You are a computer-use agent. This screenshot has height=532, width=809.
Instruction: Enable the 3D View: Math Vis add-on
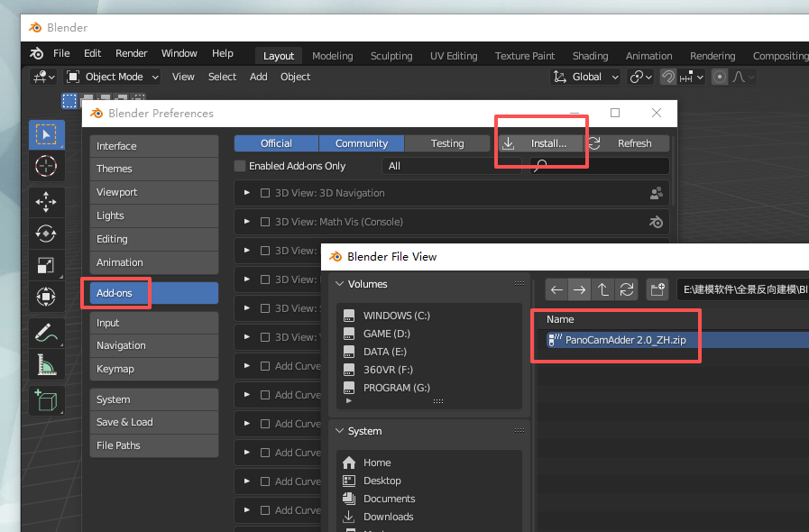pyautogui.click(x=265, y=222)
